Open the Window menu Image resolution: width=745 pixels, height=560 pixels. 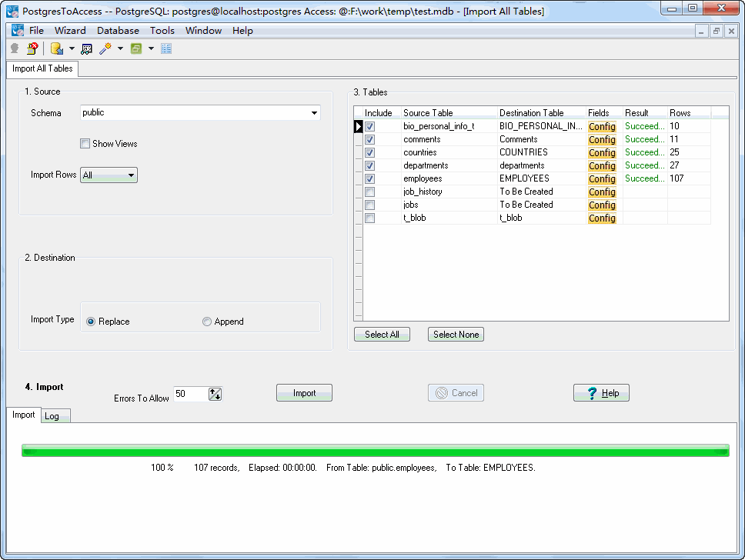[x=203, y=31]
